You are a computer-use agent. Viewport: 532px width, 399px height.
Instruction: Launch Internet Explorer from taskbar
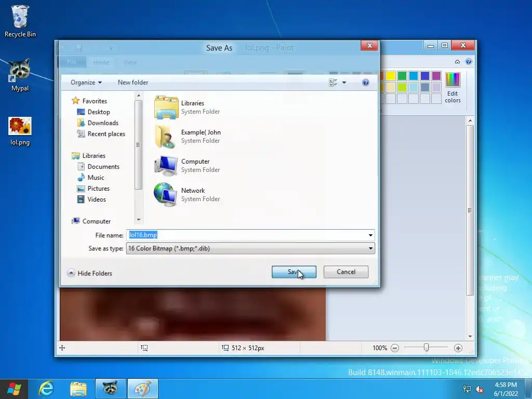46,389
